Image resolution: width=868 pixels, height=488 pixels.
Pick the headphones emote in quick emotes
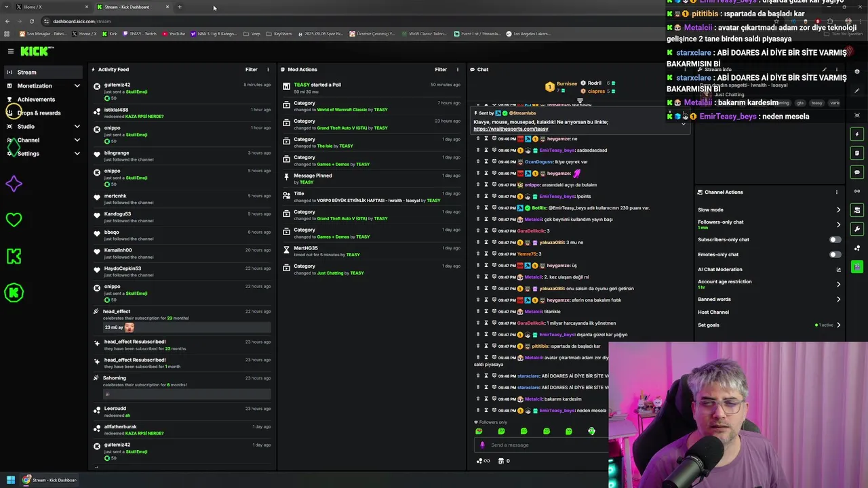point(591,431)
